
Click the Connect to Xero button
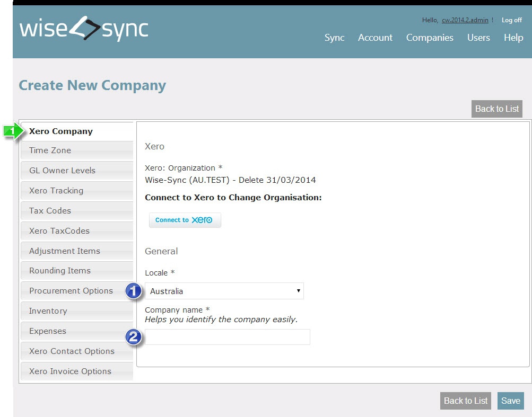coord(185,220)
